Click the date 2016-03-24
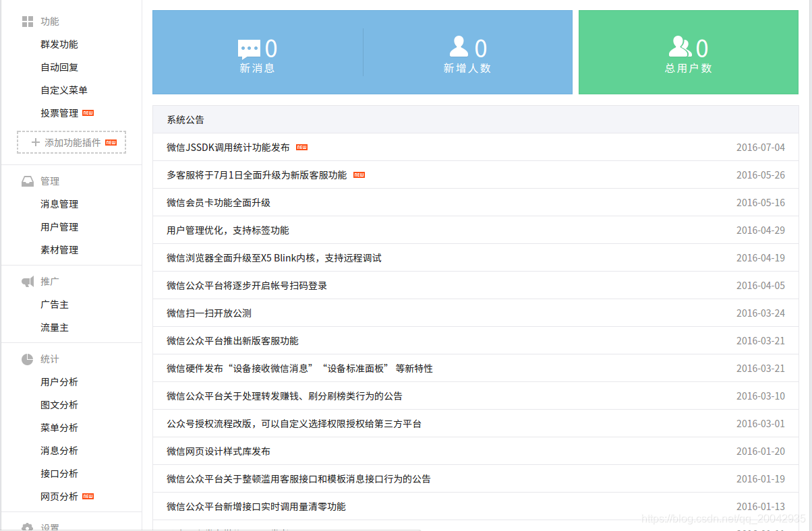Viewport: 812px width, 531px height. click(x=761, y=313)
